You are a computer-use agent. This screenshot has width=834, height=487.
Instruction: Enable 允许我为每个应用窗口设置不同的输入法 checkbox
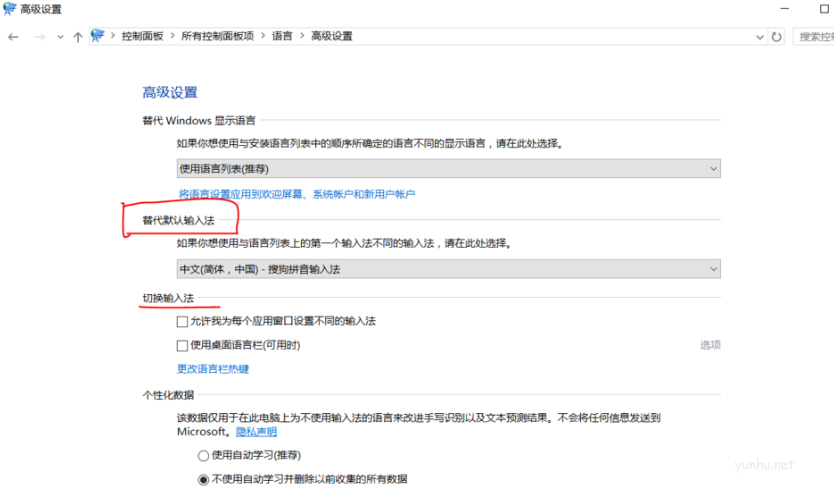pos(182,321)
